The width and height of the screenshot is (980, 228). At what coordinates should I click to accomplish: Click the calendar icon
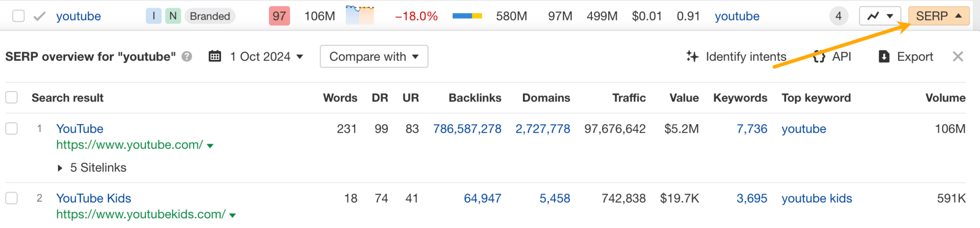click(215, 57)
